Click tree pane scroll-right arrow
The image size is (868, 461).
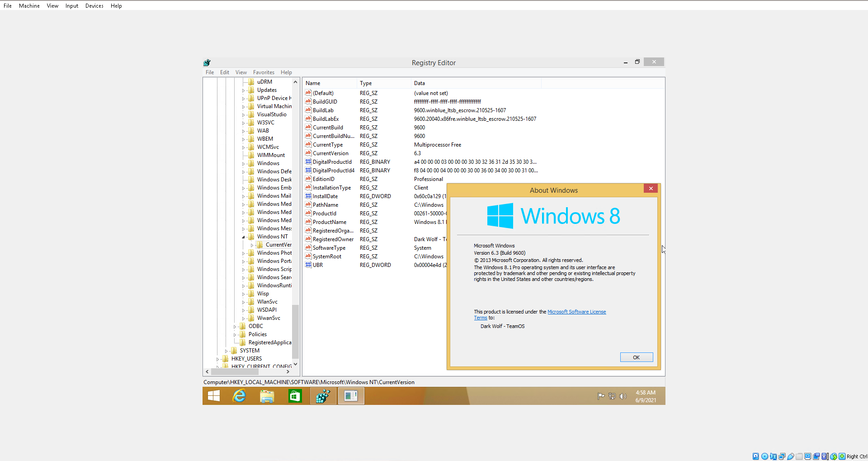tap(288, 371)
